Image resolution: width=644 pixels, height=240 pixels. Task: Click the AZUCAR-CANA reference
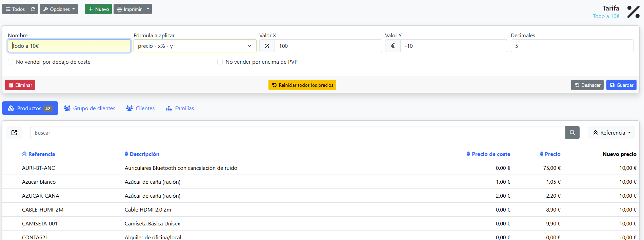41,196
